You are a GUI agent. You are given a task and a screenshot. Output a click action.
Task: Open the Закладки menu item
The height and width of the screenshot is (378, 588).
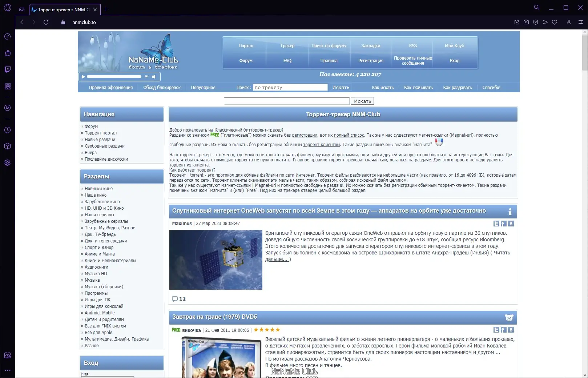[x=371, y=46]
